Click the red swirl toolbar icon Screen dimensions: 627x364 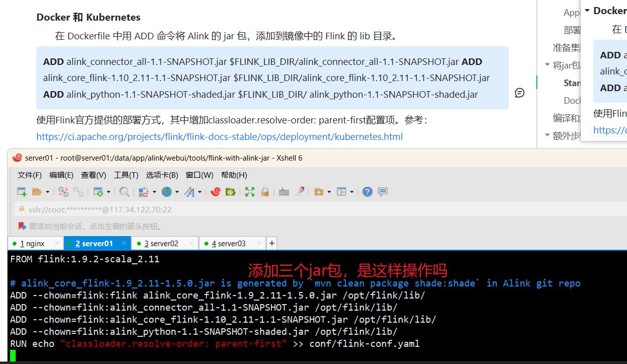click(x=216, y=192)
